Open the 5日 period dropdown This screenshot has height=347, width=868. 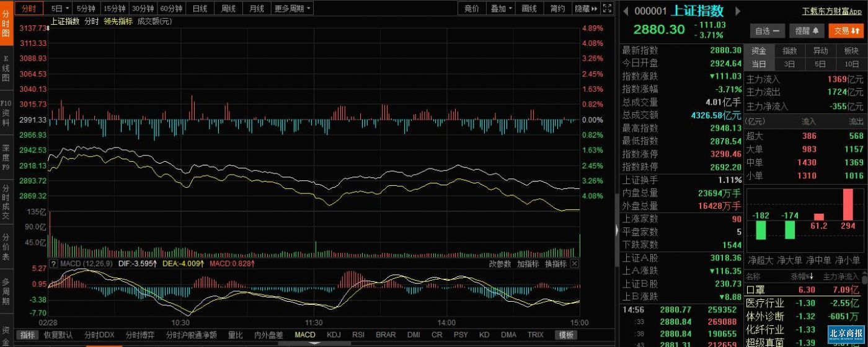pyautogui.click(x=60, y=9)
